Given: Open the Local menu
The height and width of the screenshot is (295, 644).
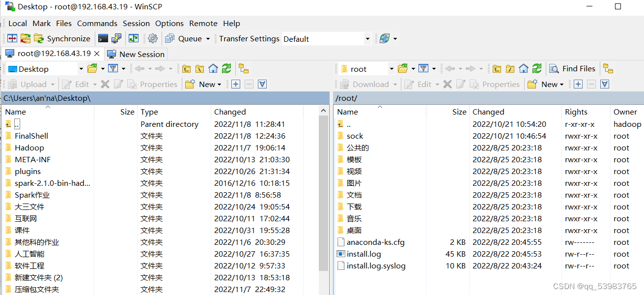Looking at the screenshot, I should tap(18, 23).
